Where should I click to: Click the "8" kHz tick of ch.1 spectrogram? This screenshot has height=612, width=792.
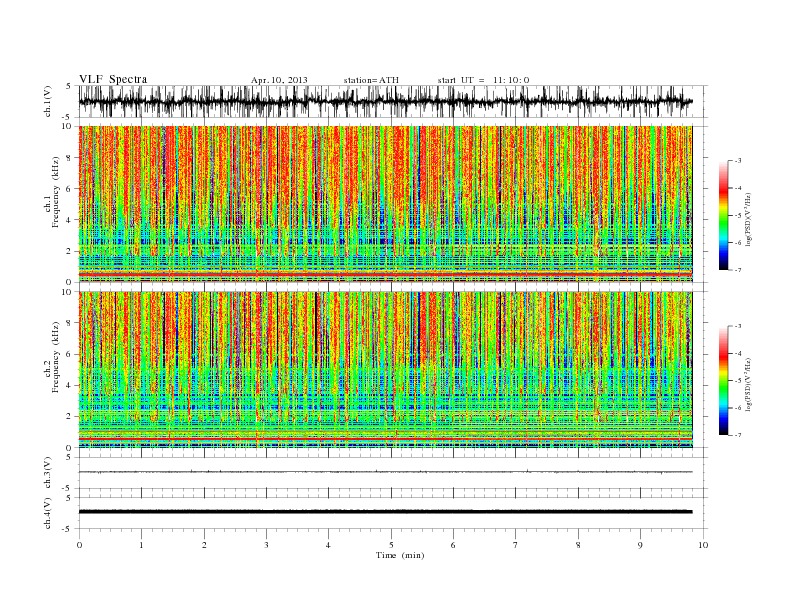pyautogui.click(x=70, y=158)
